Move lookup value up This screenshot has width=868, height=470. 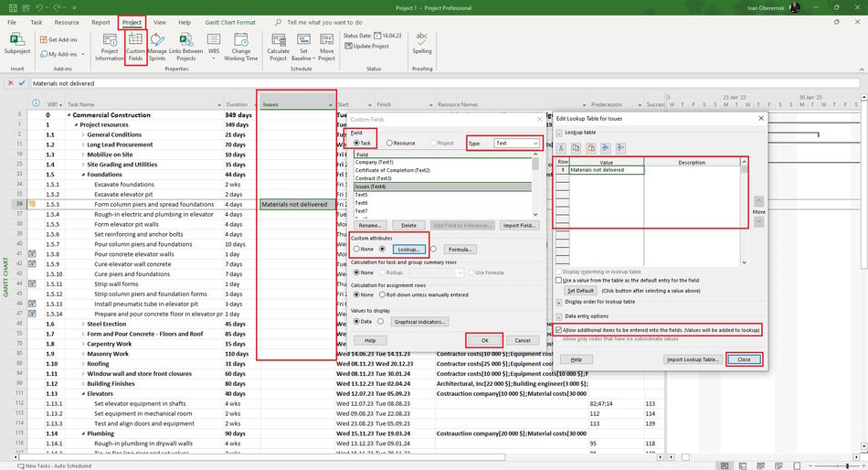click(758, 201)
